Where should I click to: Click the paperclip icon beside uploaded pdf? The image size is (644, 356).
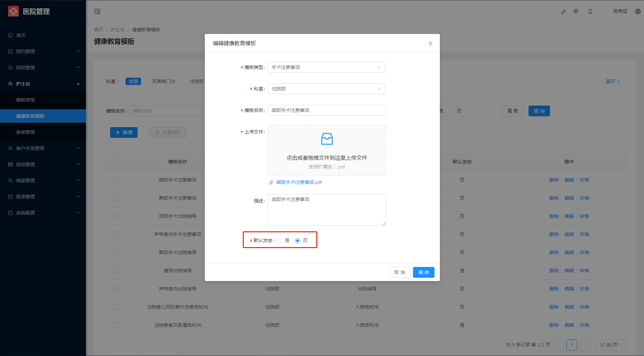coord(271,183)
